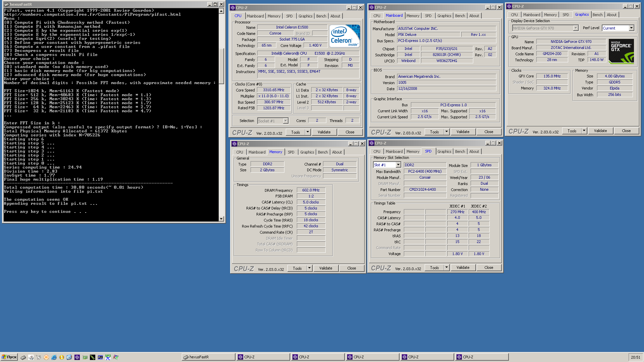Launch Super Pi from quick launch
Viewport: 644px width, 362px height.
tap(108, 357)
